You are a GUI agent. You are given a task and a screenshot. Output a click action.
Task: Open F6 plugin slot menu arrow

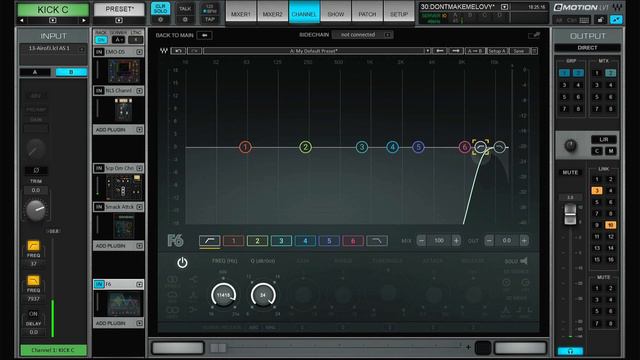pos(140,284)
